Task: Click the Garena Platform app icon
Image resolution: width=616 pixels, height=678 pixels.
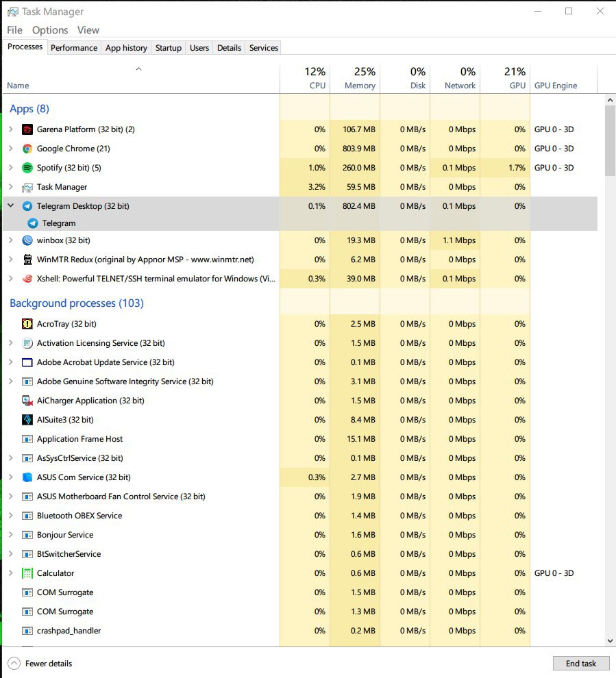Action: tap(27, 129)
